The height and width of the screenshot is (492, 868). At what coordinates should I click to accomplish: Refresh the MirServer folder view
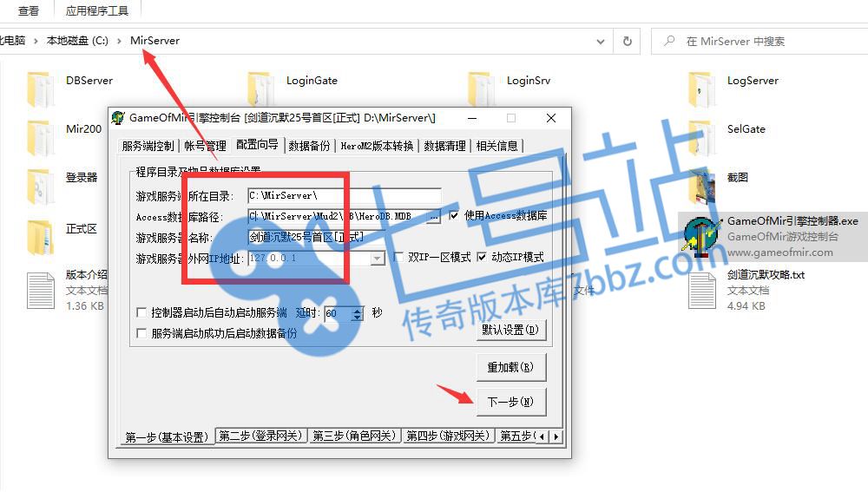tap(628, 41)
